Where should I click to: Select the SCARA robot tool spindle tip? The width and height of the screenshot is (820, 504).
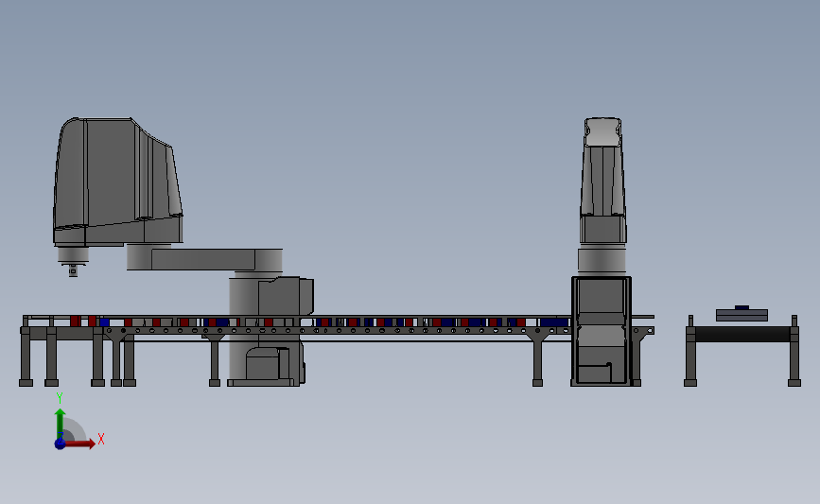73,270
